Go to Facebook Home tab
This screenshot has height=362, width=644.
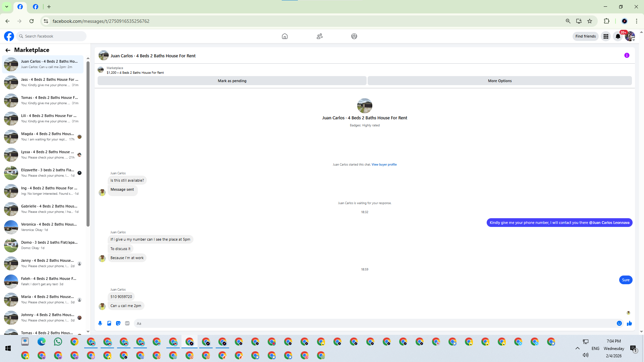pyautogui.click(x=285, y=36)
